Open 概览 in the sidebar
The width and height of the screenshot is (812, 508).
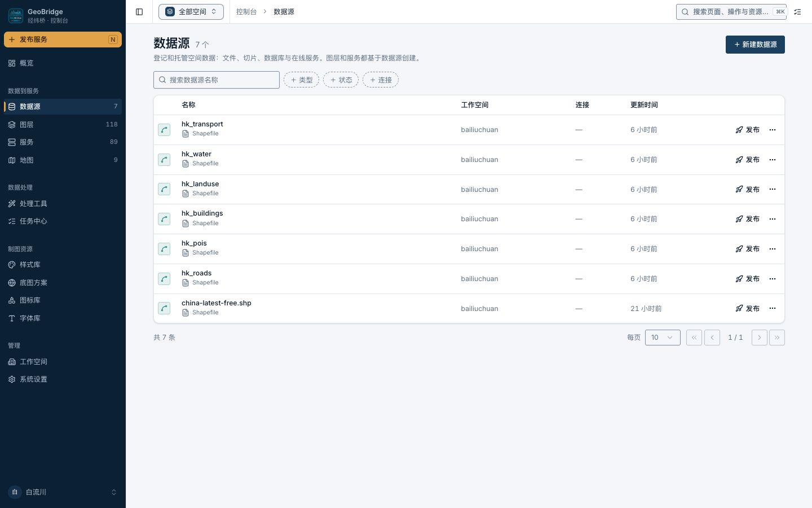[x=63, y=63]
